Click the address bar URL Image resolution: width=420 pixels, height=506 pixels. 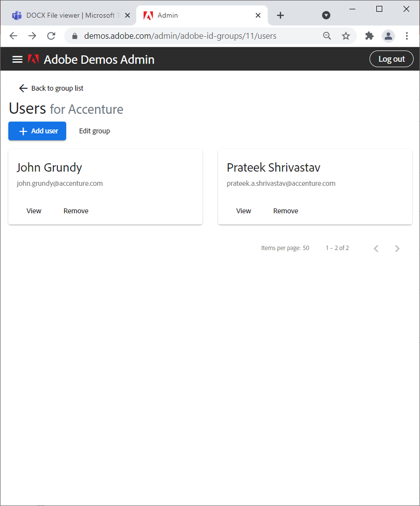pos(180,36)
